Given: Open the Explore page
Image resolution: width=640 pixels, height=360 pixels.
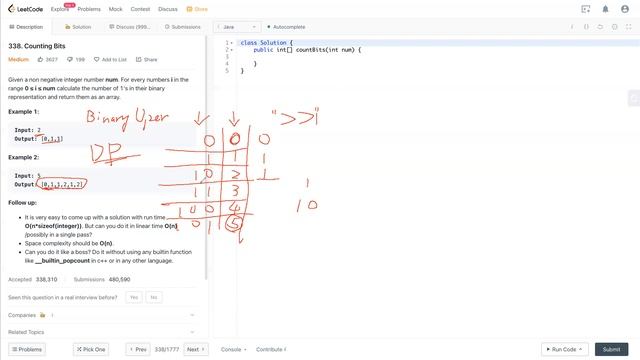Looking at the screenshot, I should pyautogui.click(x=60, y=9).
